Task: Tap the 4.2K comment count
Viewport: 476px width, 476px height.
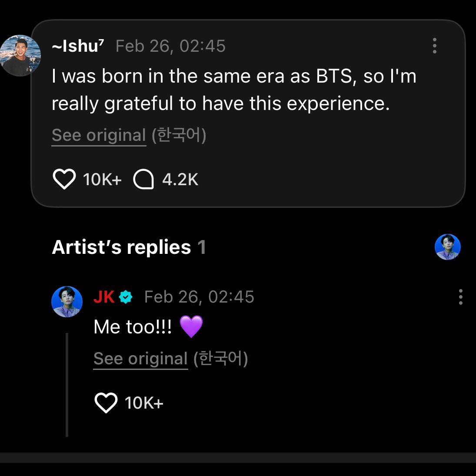Action: (x=180, y=179)
